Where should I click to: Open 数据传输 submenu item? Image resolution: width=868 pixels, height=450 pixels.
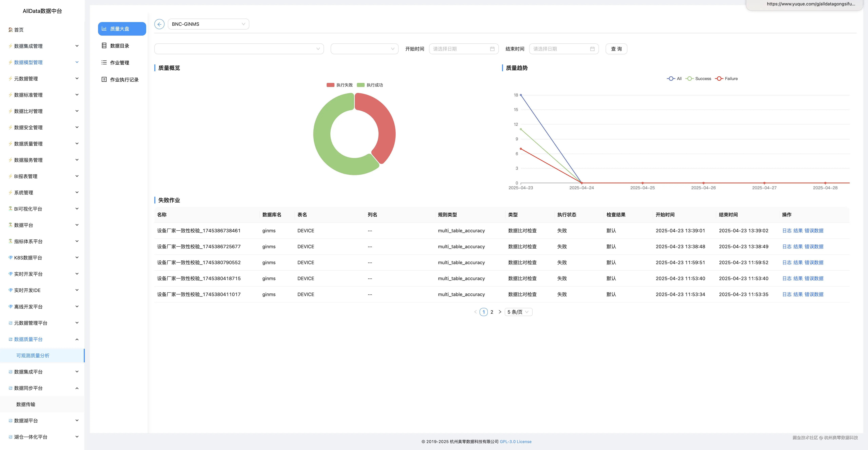tap(26, 404)
